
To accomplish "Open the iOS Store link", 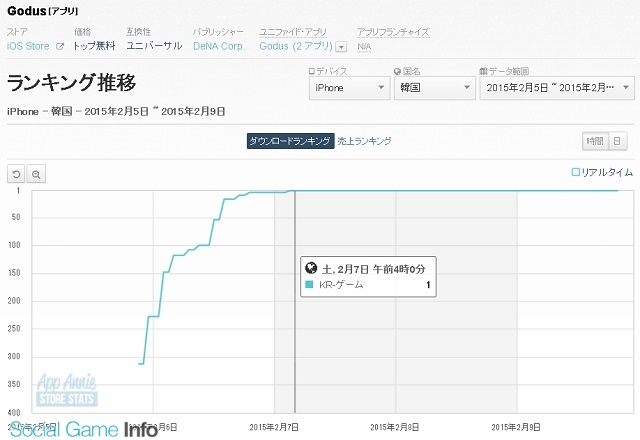I will tap(28, 46).
